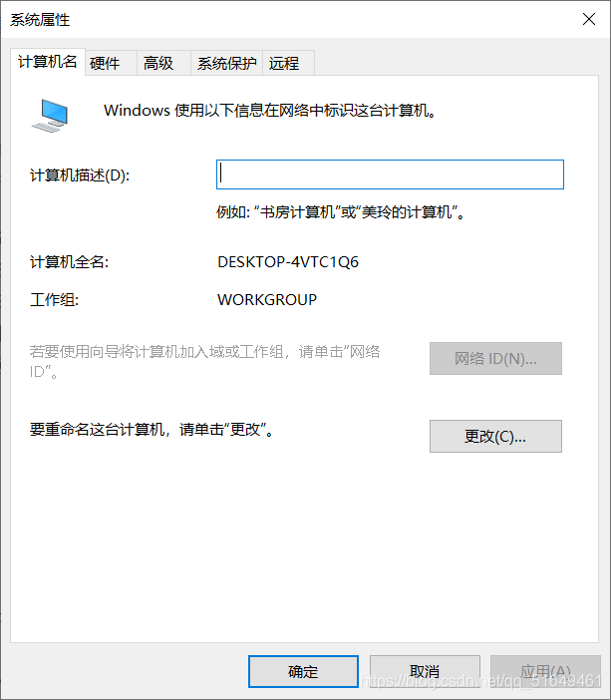
Task: Click the 网络 ID(N)... button
Action: (495, 359)
